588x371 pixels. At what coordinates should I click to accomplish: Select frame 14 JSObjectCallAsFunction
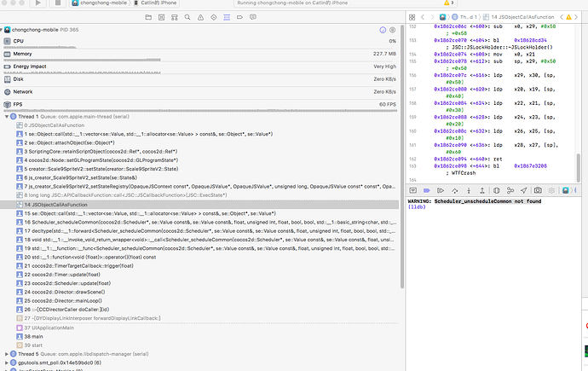tap(199, 205)
